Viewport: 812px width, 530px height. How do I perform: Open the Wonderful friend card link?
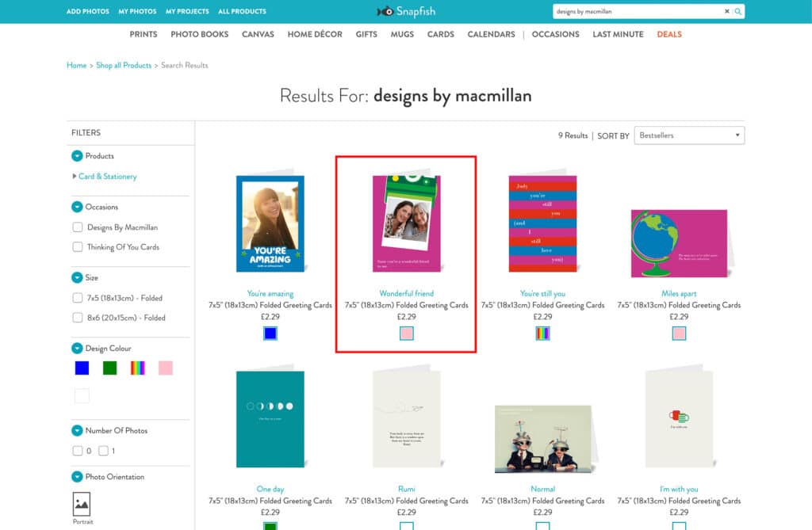point(406,293)
